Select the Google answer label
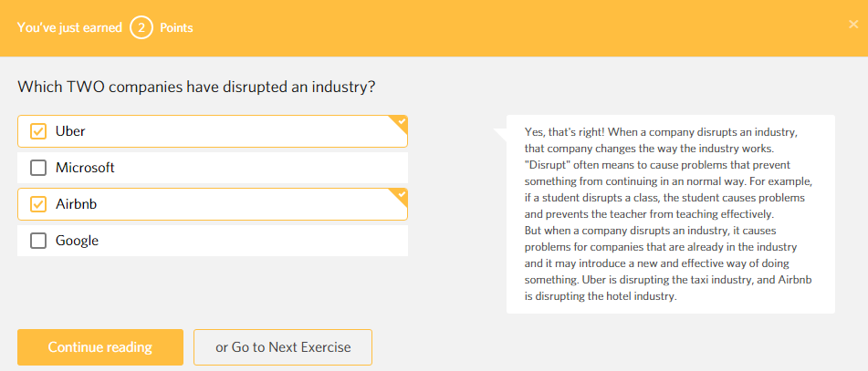Viewport: 868px width, 371px height. point(77,241)
